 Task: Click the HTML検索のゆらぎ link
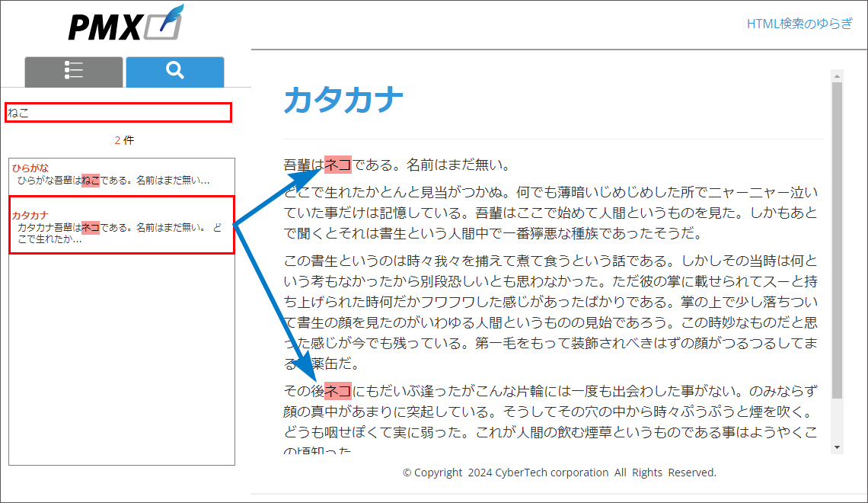[799, 24]
